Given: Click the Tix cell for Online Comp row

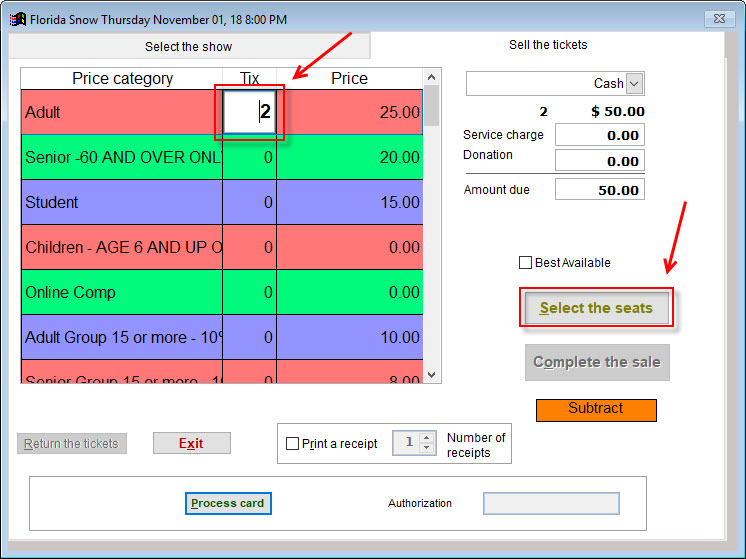Looking at the screenshot, I should [x=250, y=292].
